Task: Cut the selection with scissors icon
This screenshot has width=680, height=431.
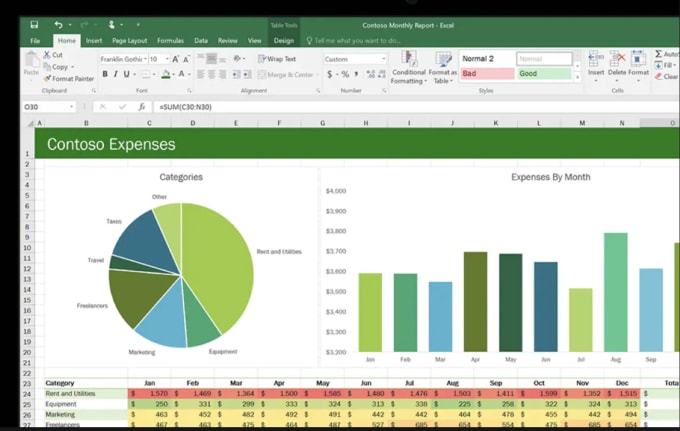Action: pos(47,55)
